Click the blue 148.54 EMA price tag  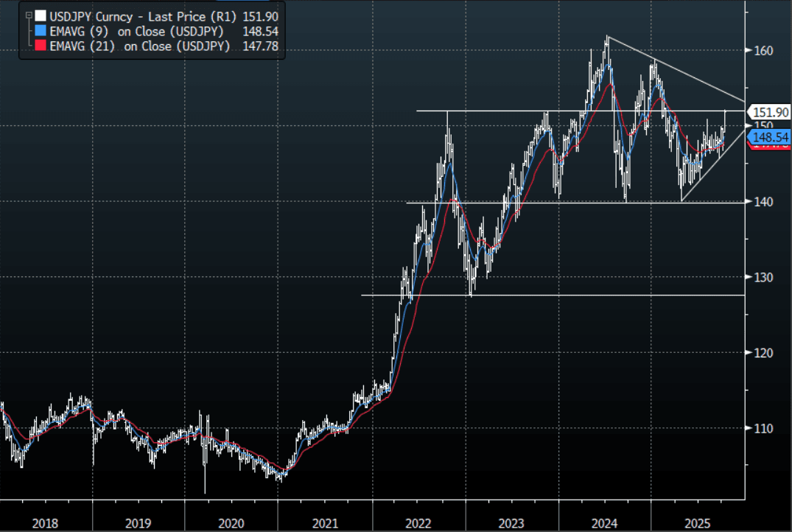[770, 138]
